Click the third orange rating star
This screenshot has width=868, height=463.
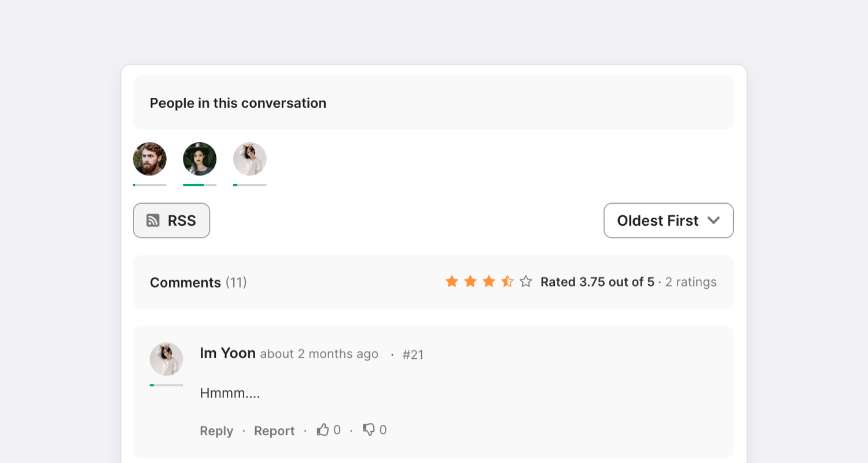coord(489,281)
